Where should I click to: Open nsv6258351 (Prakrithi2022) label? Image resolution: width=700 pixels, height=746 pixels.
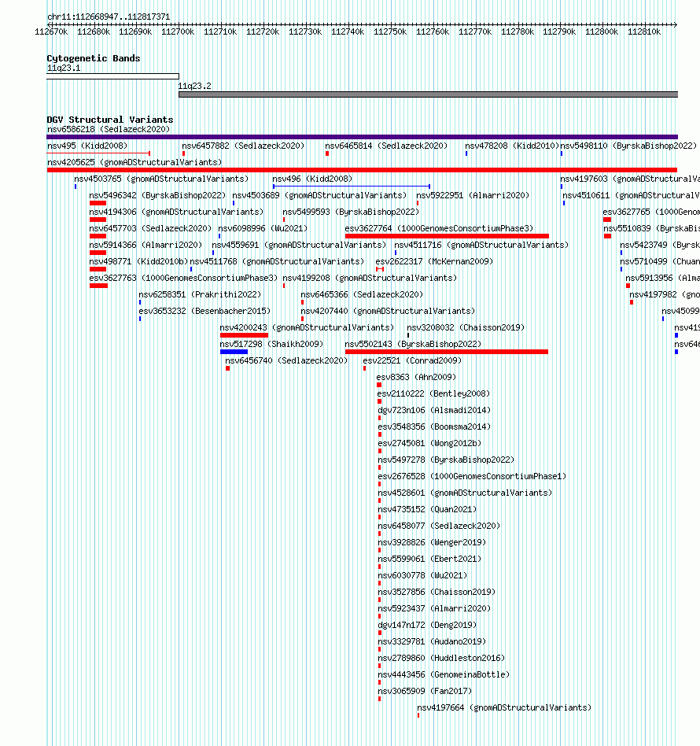click(x=200, y=295)
